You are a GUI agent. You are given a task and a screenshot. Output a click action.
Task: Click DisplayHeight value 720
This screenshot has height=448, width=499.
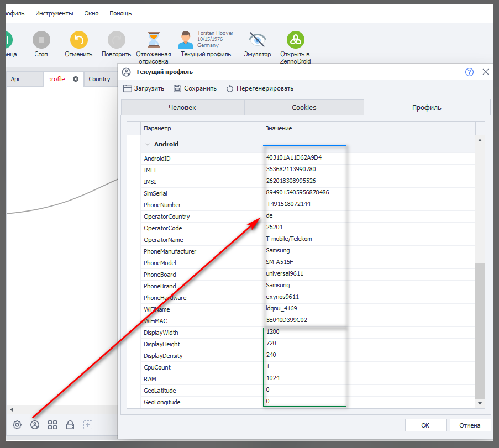point(271,343)
